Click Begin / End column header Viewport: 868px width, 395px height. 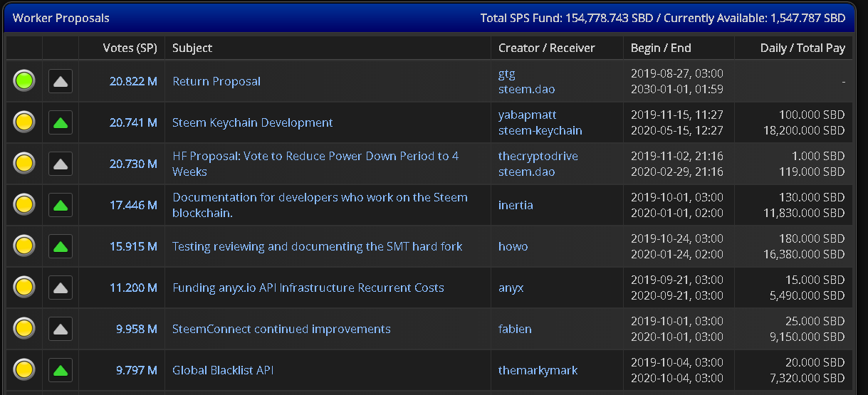[x=661, y=48]
